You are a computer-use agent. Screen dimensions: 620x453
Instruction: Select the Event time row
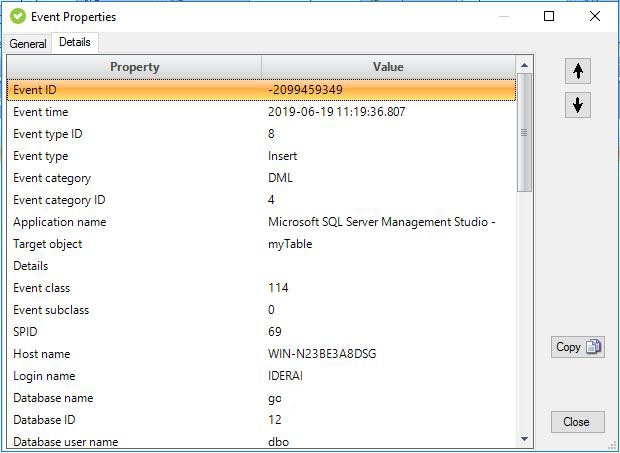click(262, 112)
